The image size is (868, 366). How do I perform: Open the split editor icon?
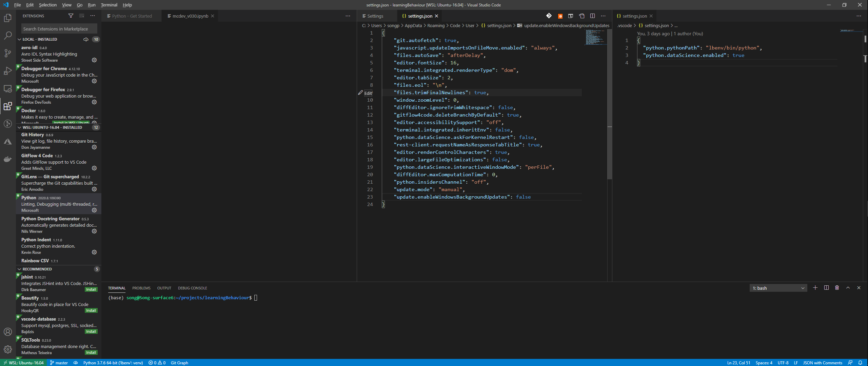592,16
